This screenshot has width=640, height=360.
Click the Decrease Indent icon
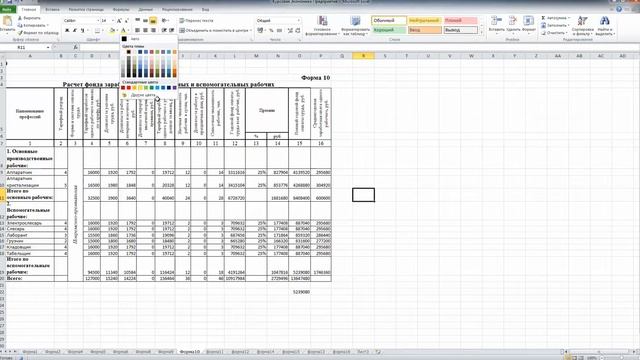164,30
